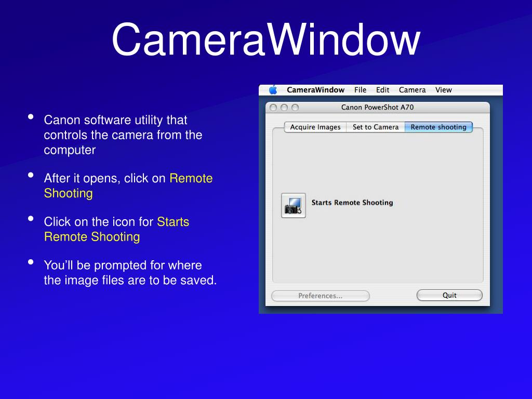Open the View menu

(444, 90)
